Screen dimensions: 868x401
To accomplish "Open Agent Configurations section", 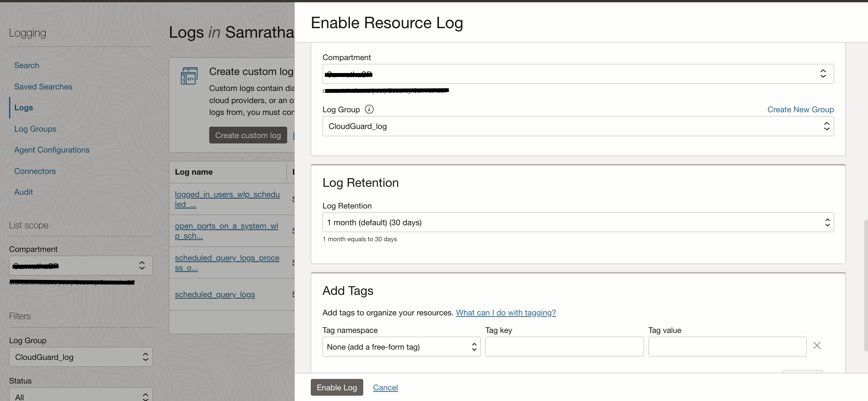I will (x=52, y=150).
